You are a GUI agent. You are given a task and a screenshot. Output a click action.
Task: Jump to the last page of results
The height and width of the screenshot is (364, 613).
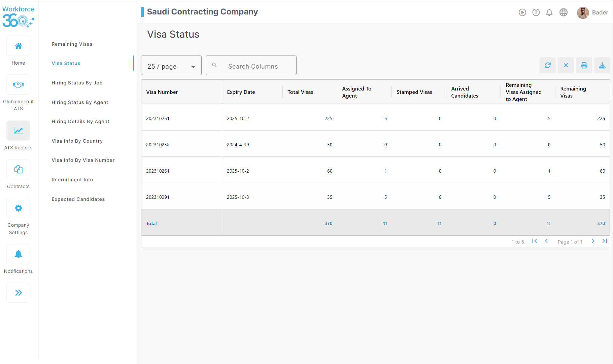coord(605,241)
